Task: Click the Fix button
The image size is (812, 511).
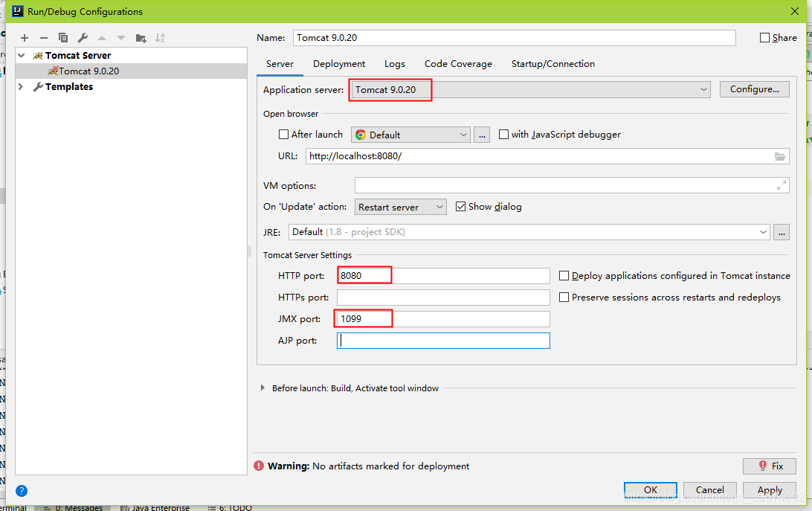Action: pos(770,466)
